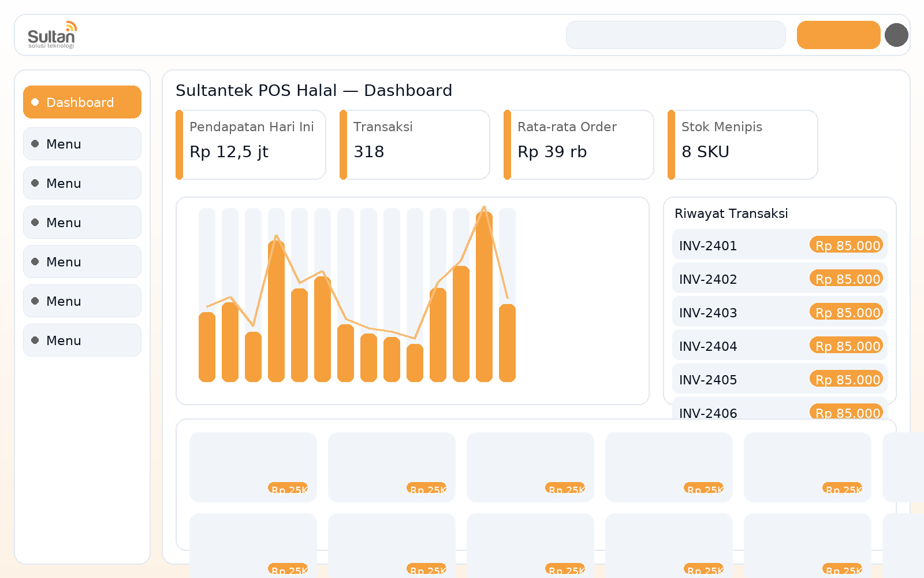Choose INV-2405 from Riwayat Transaksi

tap(780, 379)
